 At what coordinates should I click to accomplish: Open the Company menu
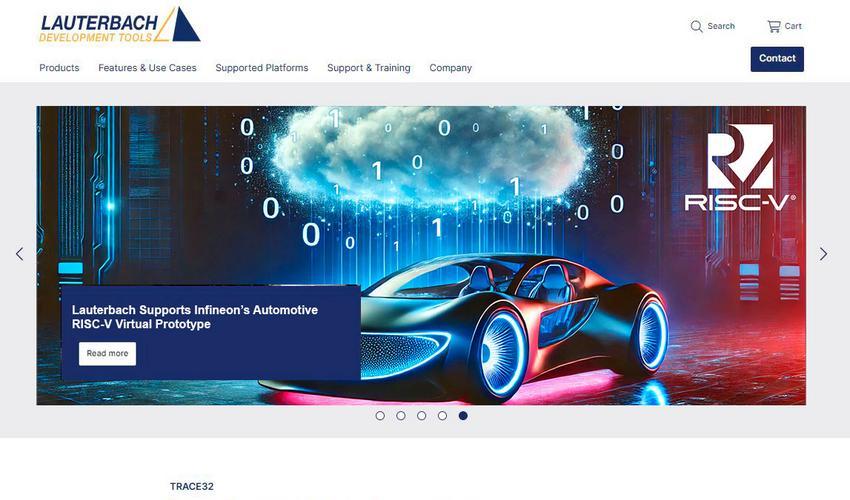(x=450, y=68)
